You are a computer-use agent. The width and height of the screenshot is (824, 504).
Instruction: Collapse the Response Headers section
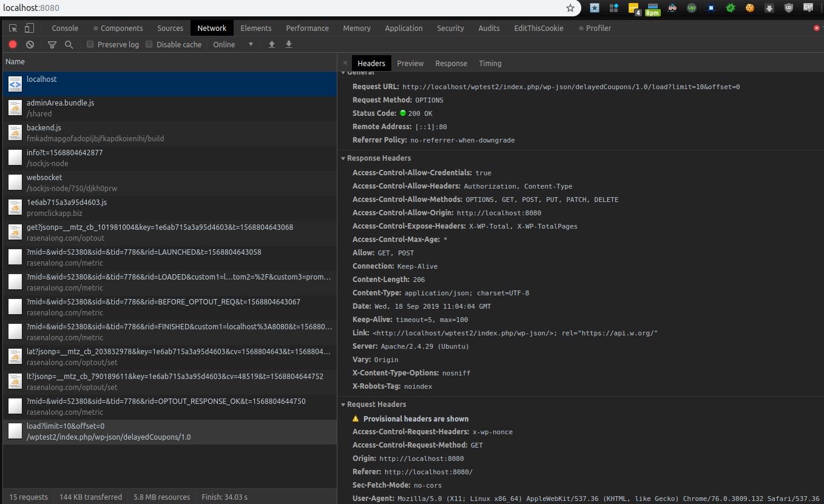pyautogui.click(x=343, y=158)
